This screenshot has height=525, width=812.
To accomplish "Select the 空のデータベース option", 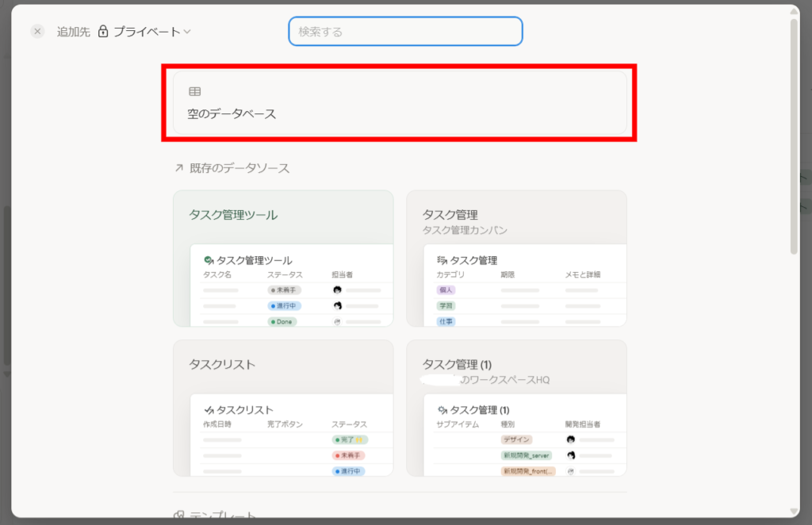I will [400, 103].
